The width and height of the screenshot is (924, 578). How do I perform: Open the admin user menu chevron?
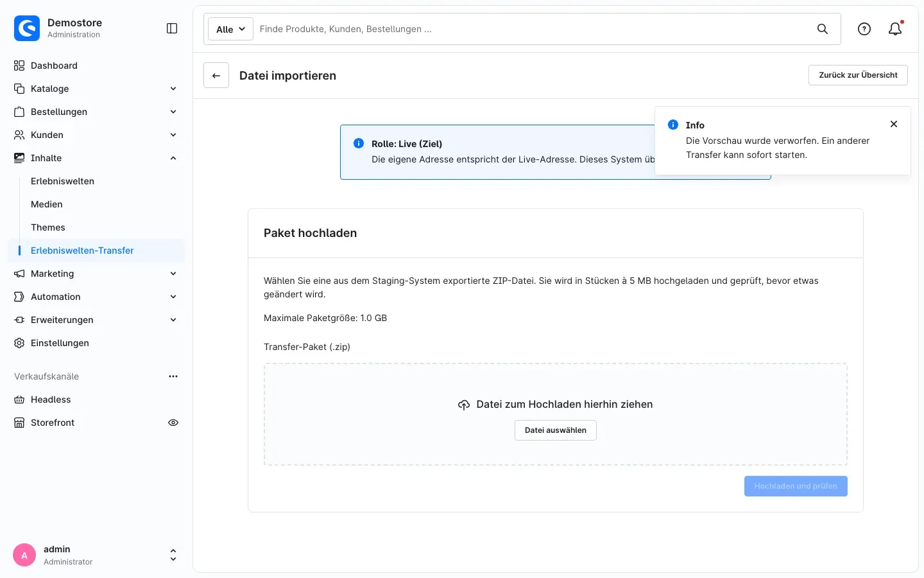coord(173,555)
